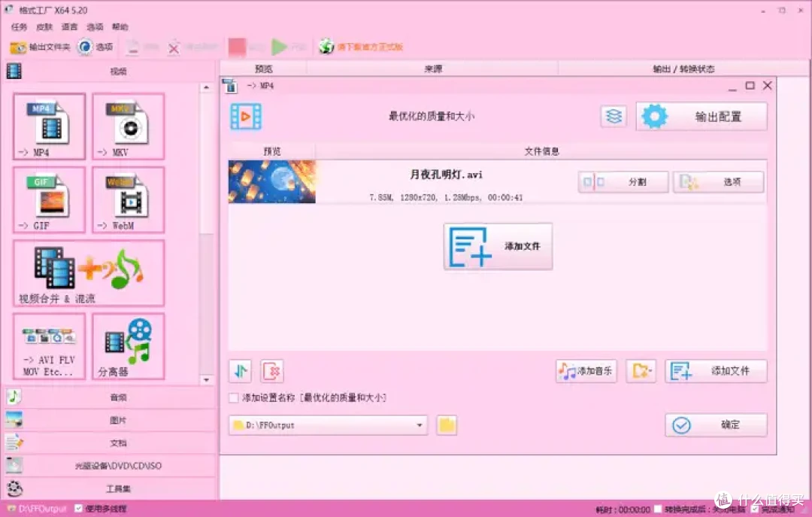The height and width of the screenshot is (517, 812).
Task: Select the -> WebM conversion icon
Action: pos(129,199)
